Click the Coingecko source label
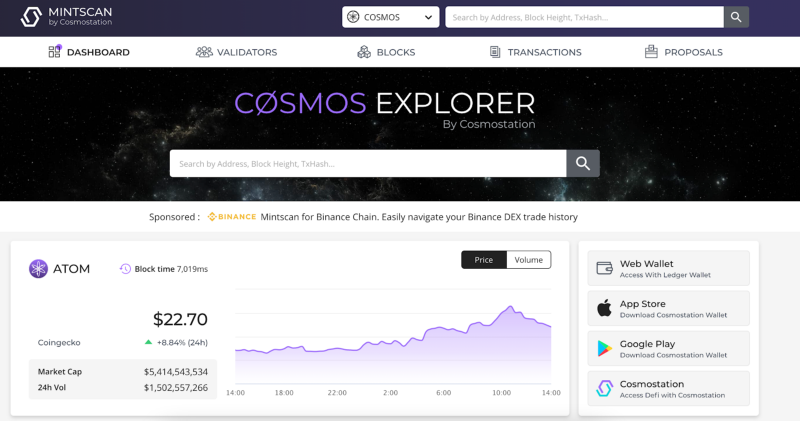The image size is (800, 421). pos(59,342)
